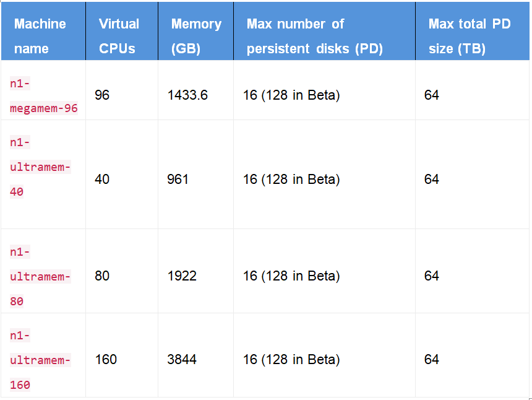Click persistent disks value in n1-megamem-96 row

[291, 95]
